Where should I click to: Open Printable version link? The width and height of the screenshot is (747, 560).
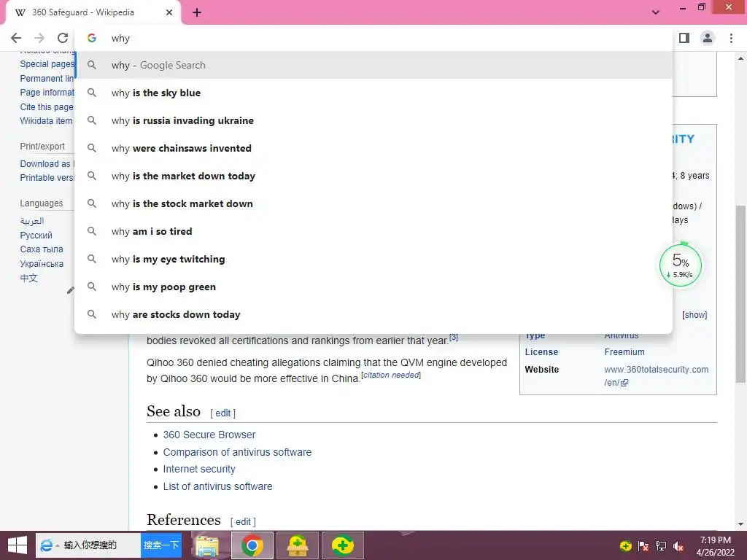click(x=47, y=178)
